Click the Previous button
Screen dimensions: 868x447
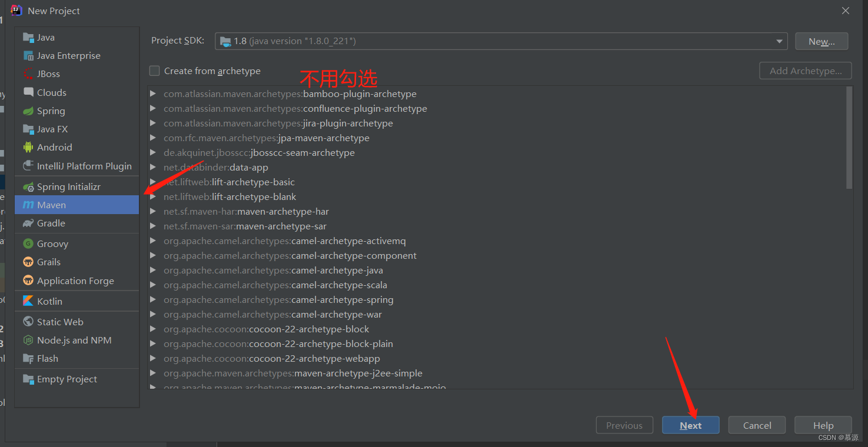[x=624, y=425]
